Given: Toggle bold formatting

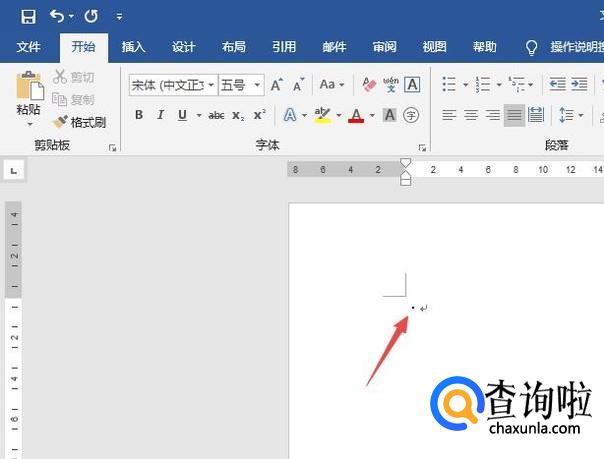Looking at the screenshot, I should pos(139,115).
